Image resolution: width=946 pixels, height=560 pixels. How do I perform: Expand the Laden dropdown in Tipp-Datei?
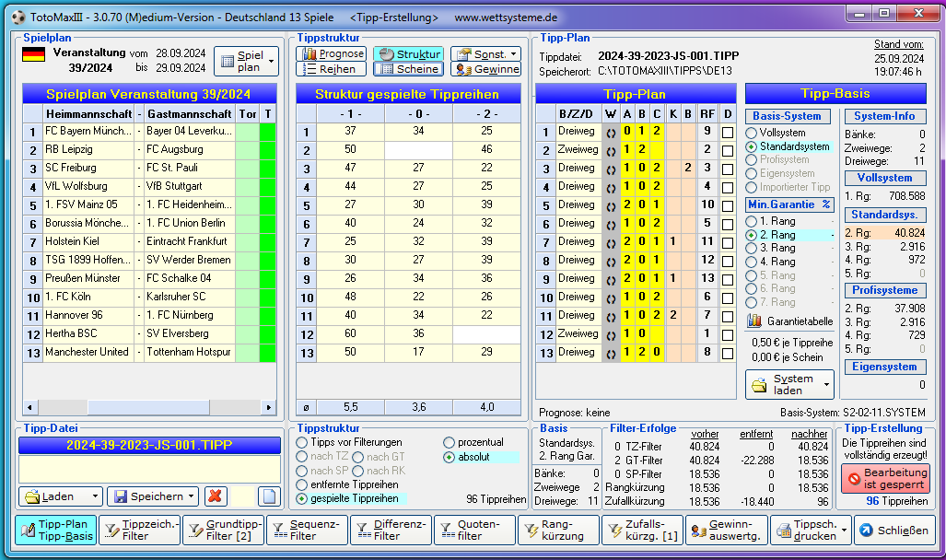[x=95, y=496]
